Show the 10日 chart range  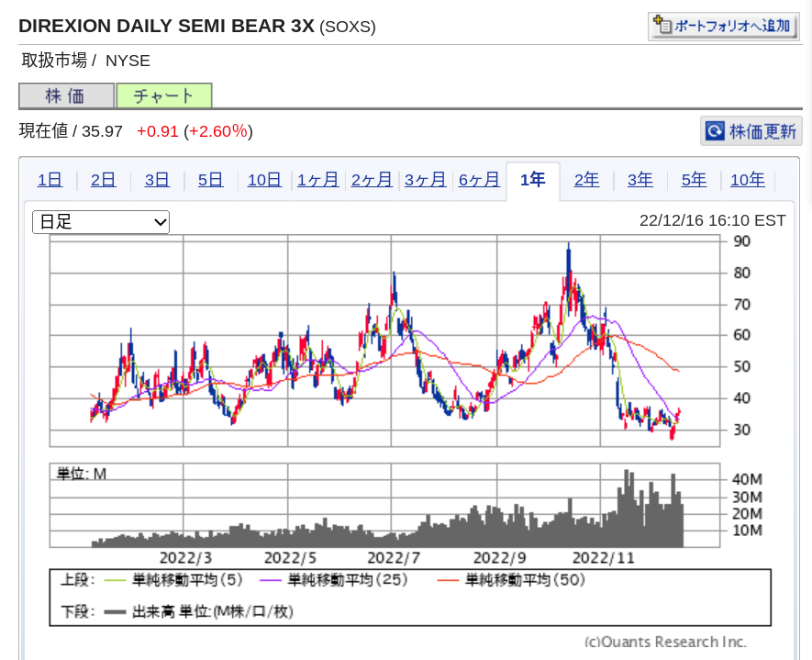click(264, 180)
